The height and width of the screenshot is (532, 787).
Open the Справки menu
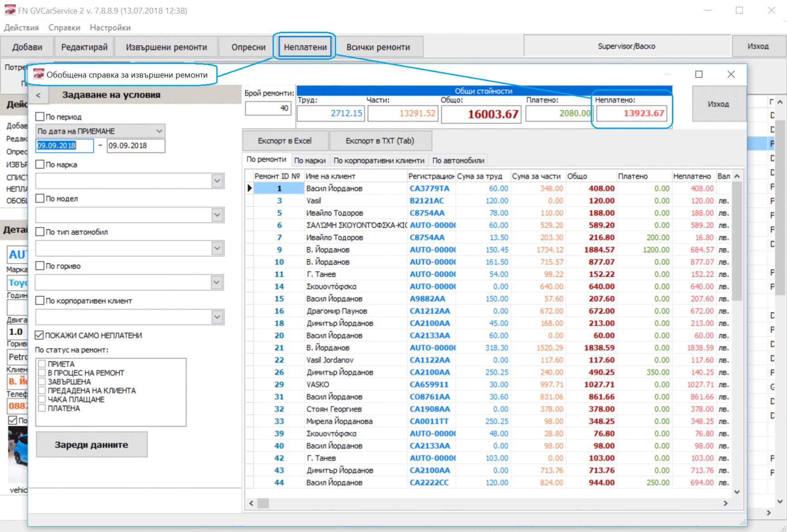pyautogui.click(x=64, y=28)
